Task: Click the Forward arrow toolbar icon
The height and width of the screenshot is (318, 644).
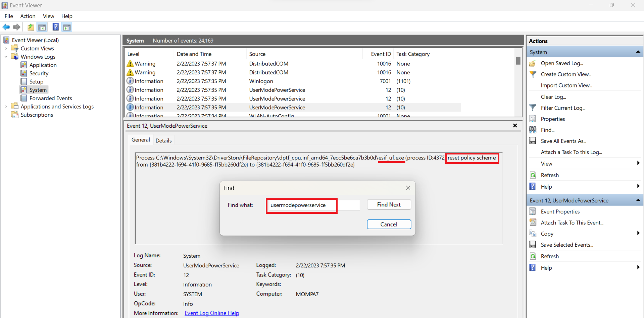Action: click(x=16, y=27)
